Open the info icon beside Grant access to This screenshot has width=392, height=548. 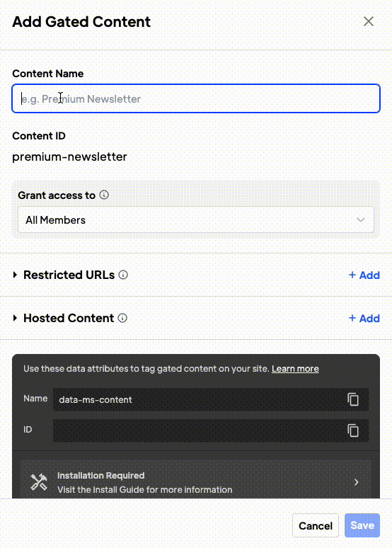pos(104,195)
